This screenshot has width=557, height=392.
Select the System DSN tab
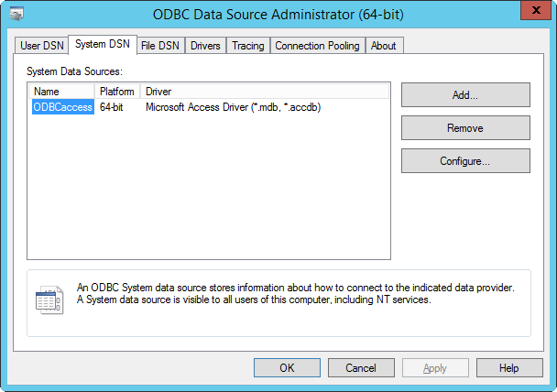pos(102,45)
